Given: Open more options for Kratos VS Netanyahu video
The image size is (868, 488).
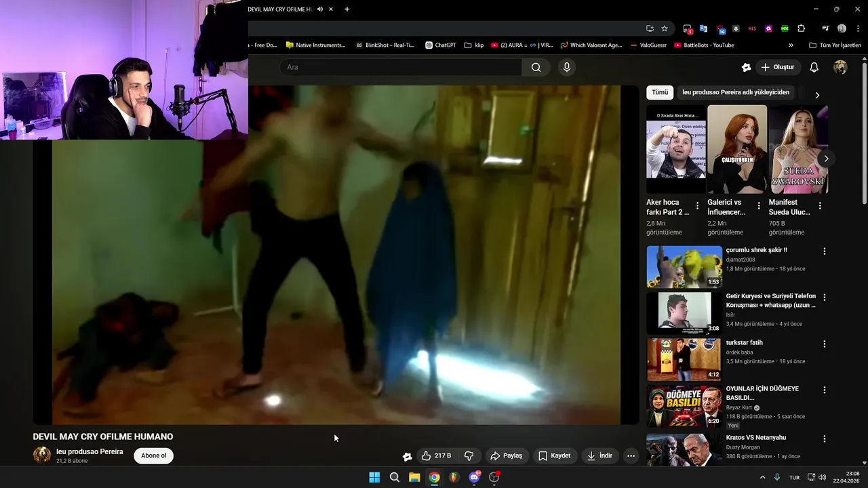Looking at the screenshot, I should tap(825, 439).
